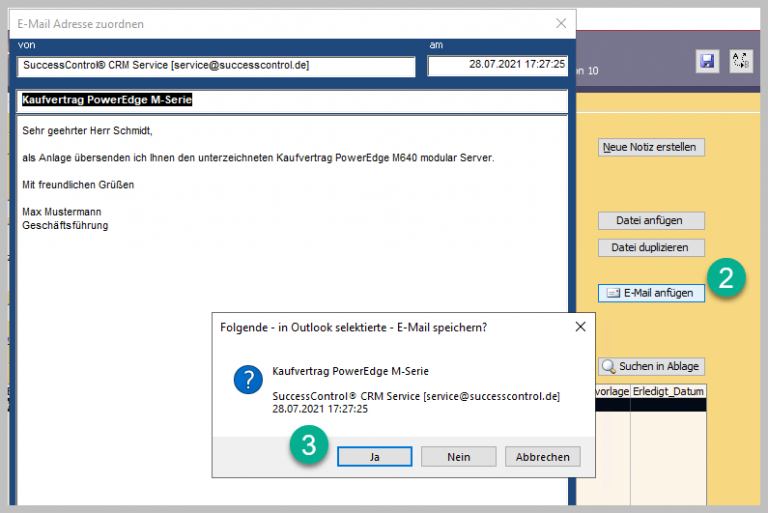Click the Datei duplizieren button
Viewport: 768px width, 513px height.
click(651, 247)
